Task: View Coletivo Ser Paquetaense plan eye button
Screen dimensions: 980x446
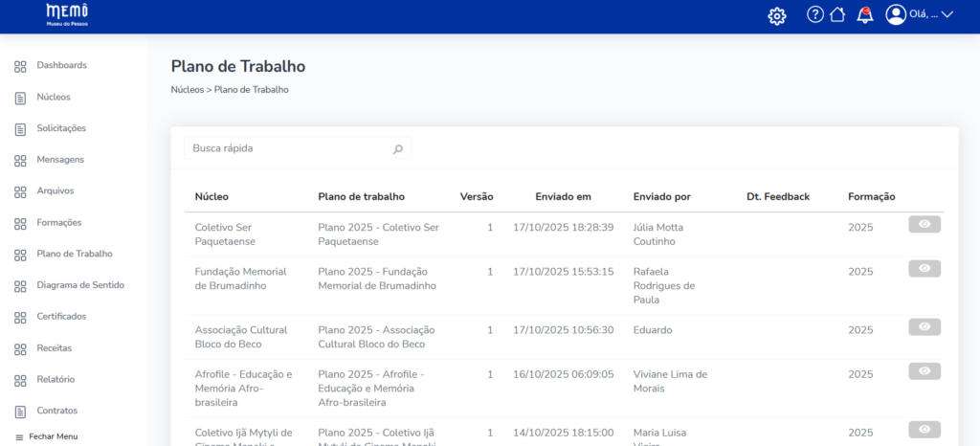Action: point(924,225)
